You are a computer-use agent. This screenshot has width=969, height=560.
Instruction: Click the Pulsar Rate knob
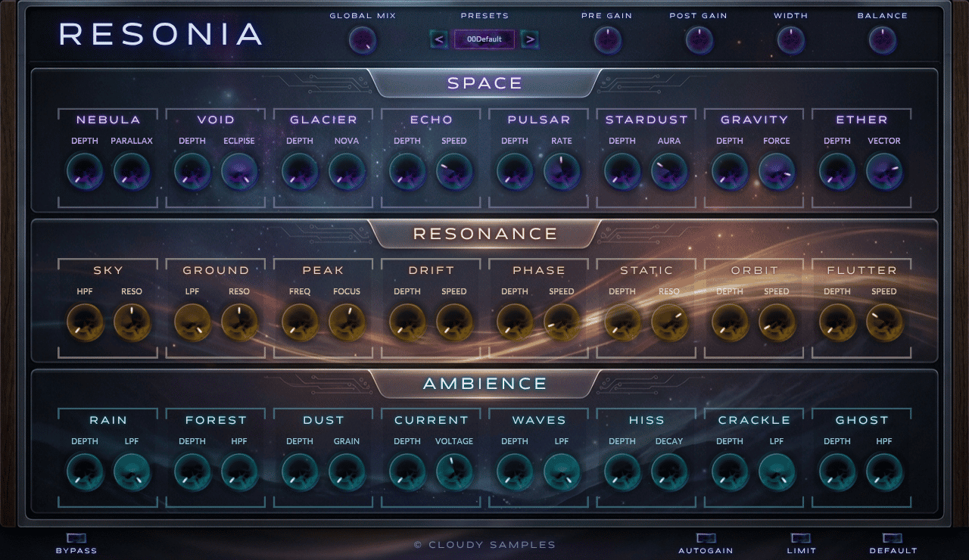tap(562, 171)
